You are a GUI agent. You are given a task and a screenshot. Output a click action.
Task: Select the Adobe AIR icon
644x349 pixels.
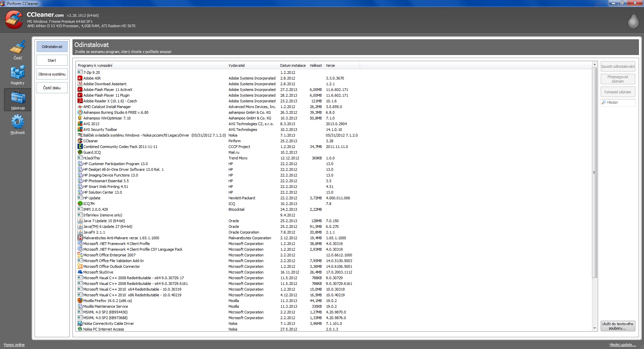80,78
